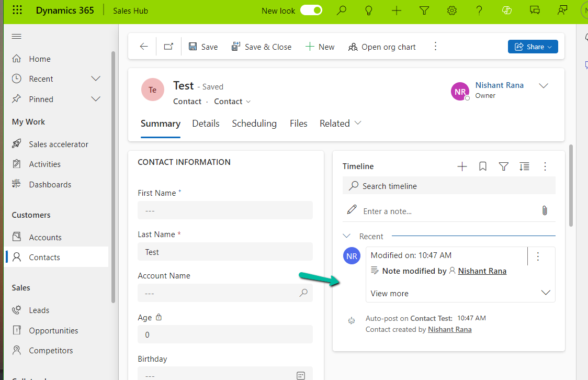Sort timeline entries with the sort icon

[524, 166]
